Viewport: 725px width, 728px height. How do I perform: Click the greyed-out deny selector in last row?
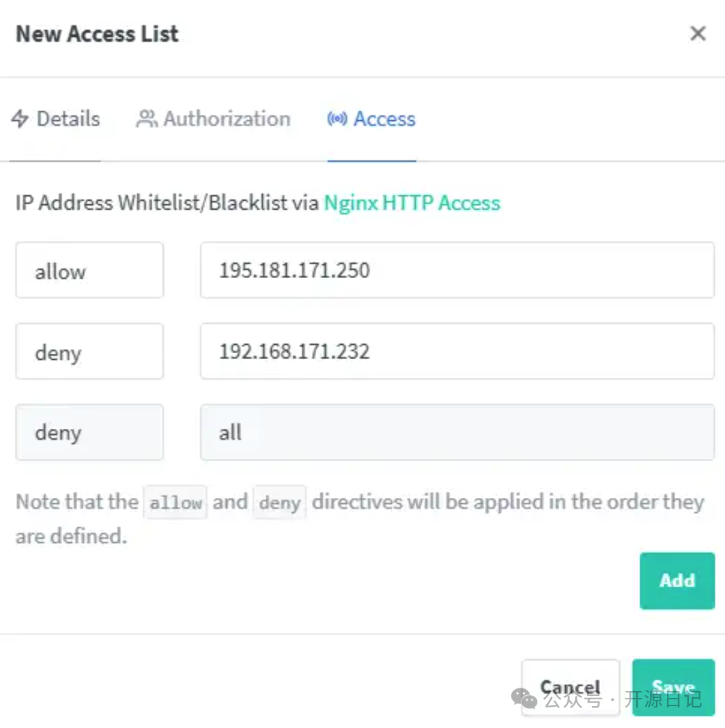point(89,432)
